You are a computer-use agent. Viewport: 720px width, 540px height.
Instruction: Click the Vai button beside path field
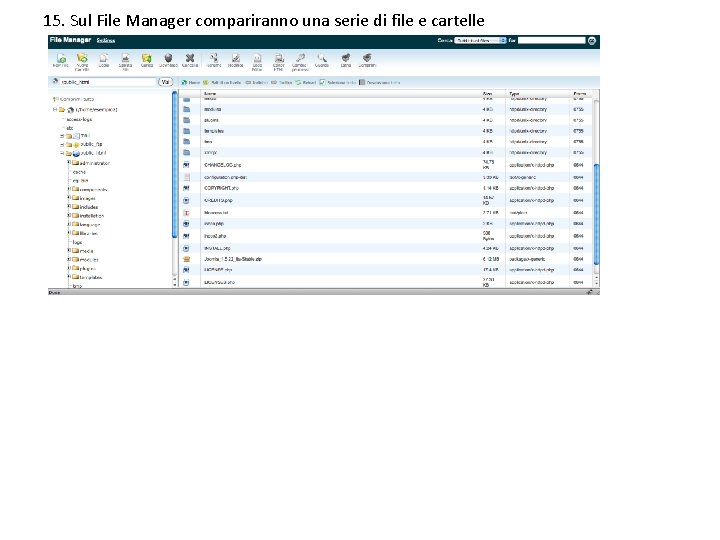click(x=165, y=82)
